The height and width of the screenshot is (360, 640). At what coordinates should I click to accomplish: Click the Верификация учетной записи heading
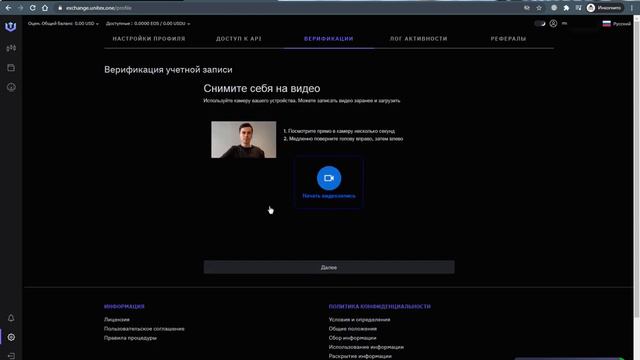point(168,70)
